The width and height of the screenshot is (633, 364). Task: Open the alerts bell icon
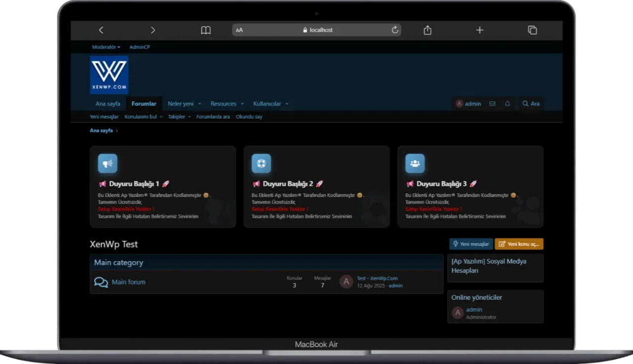[507, 104]
